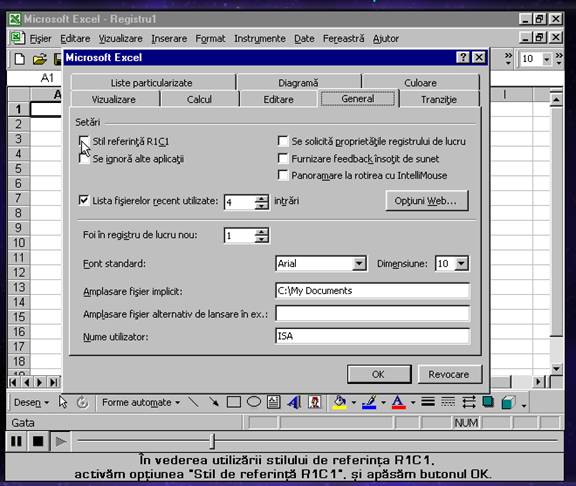This screenshot has width=576, height=486.
Task: Select the pointer tool in Drawing toolbar
Action: pos(63,402)
